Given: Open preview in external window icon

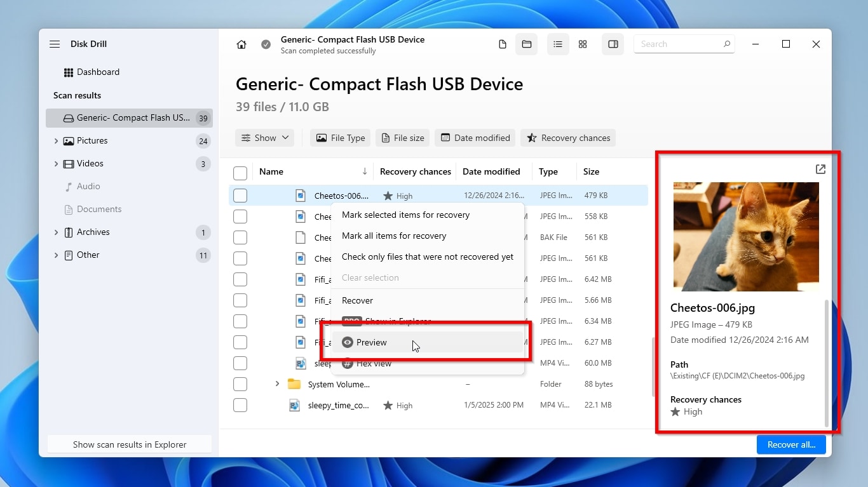Looking at the screenshot, I should point(820,169).
